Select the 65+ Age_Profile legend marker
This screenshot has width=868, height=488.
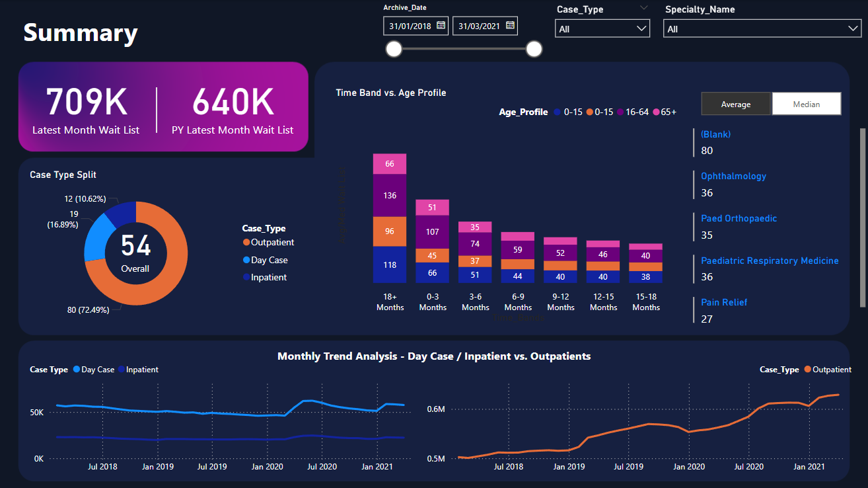657,112
